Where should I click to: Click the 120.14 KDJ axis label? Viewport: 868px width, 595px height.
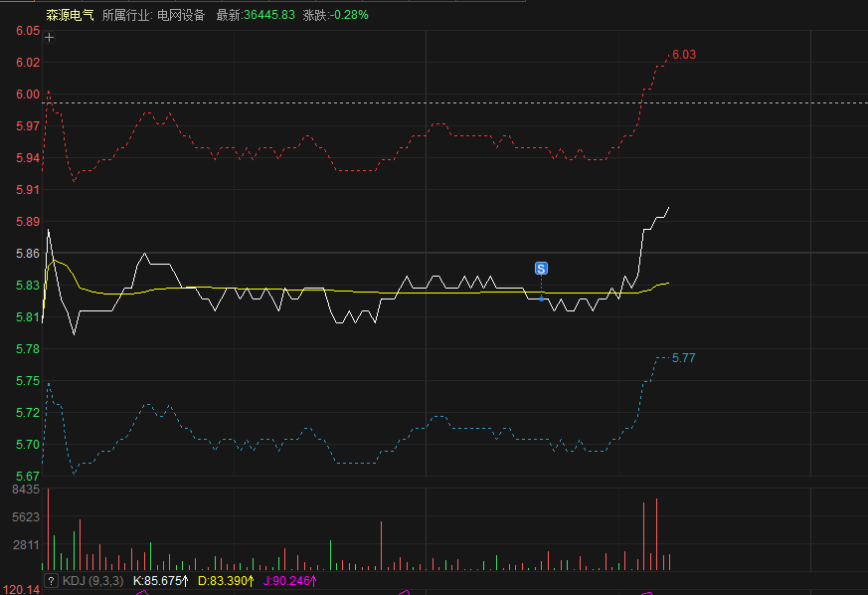[x=21, y=589]
